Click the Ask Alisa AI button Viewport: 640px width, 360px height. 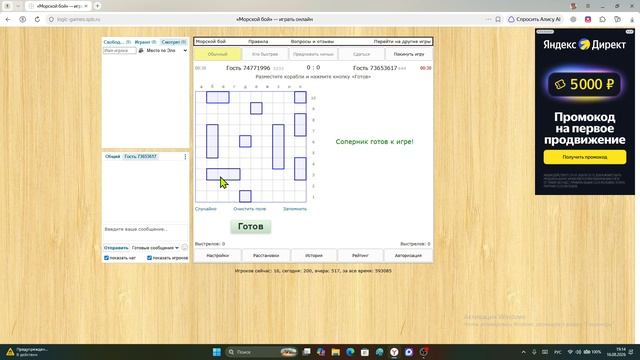click(534, 19)
